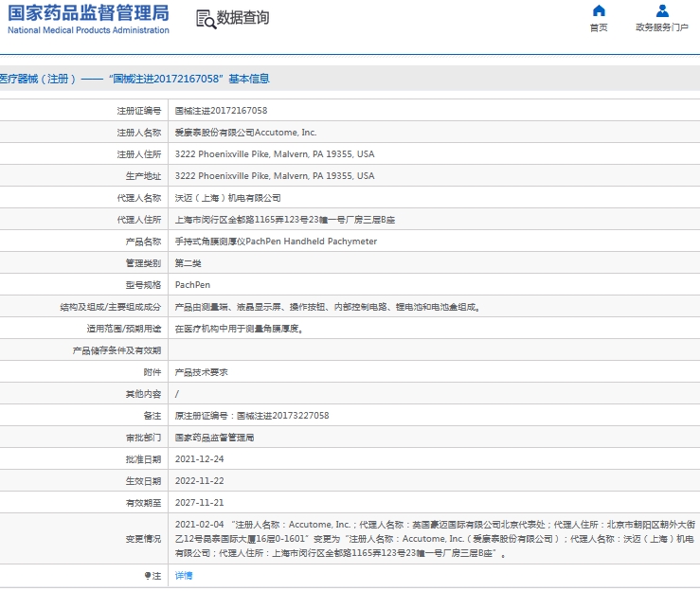Select the 2021-02-04 change record text
Viewport: 700px width, 591px height.
tap(435, 539)
